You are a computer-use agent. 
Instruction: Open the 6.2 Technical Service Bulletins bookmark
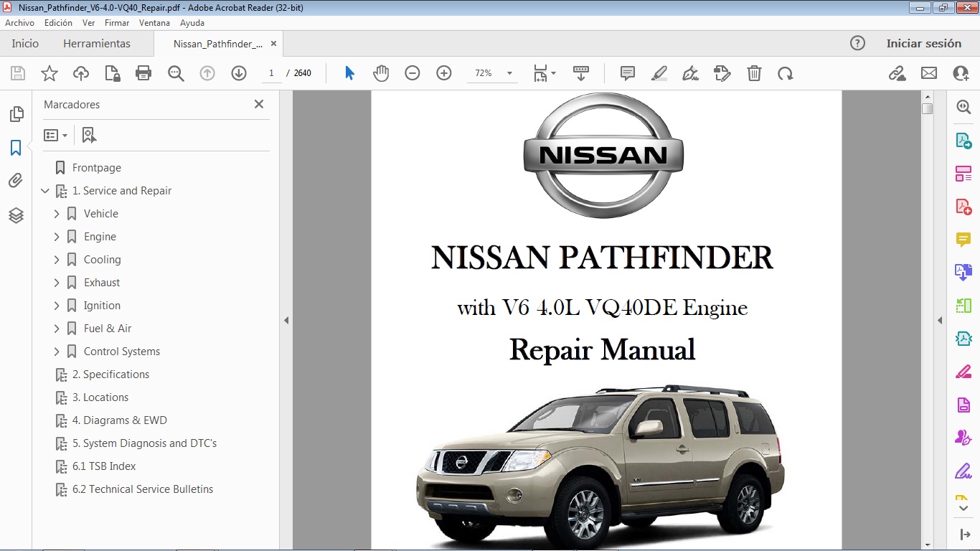143,489
